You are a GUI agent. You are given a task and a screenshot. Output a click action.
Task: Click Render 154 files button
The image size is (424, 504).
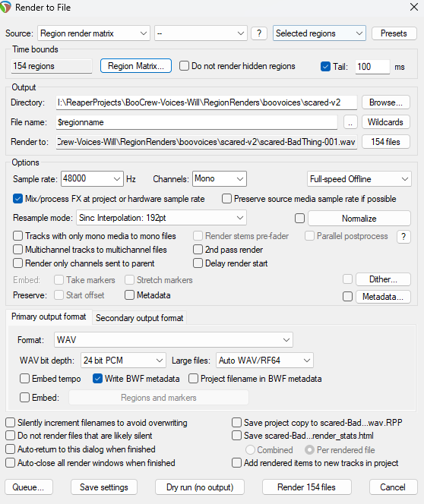click(306, 487)
